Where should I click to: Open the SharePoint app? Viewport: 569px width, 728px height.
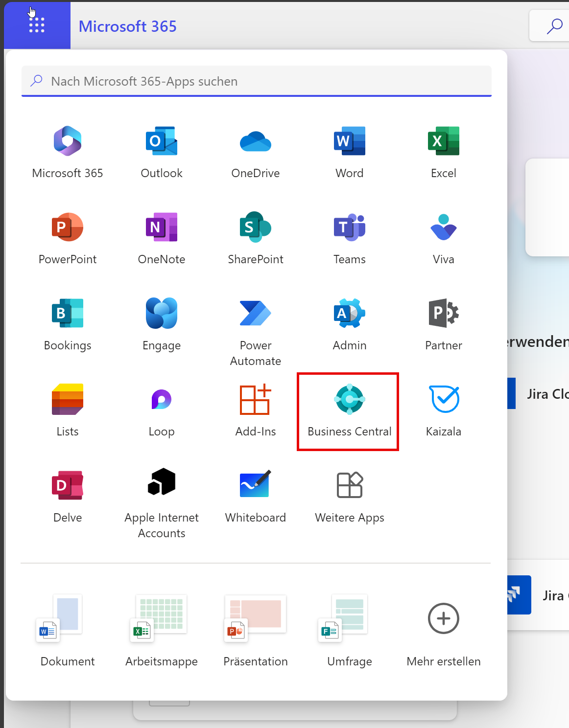tap(255, 238)
